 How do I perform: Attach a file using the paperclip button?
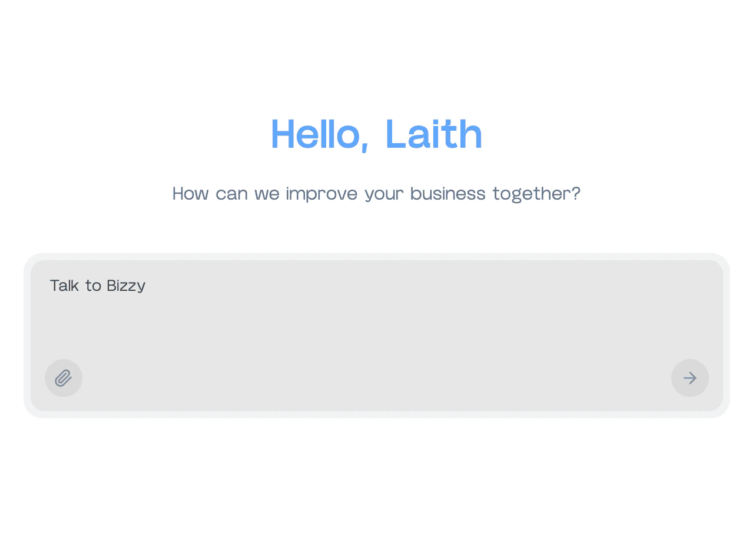(x=64, y=378)
